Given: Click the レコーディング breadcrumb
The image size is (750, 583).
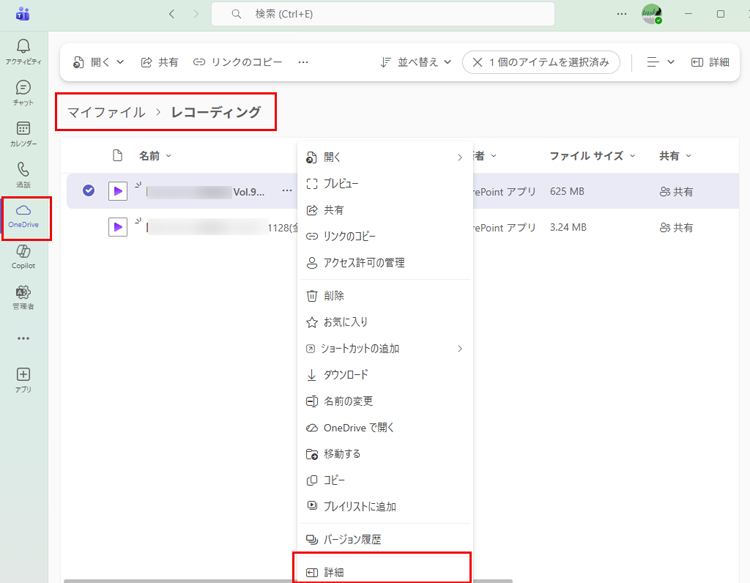Looking at the screenshot, I should click(216, 112).
